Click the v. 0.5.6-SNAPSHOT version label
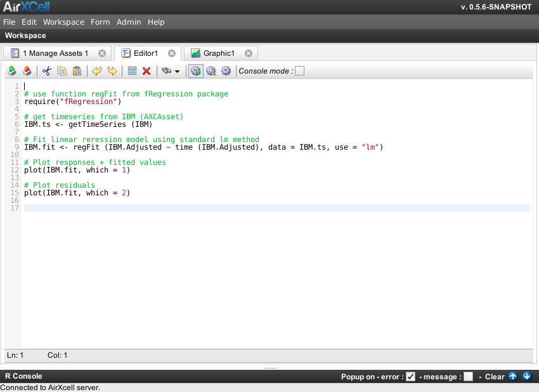 496,7
